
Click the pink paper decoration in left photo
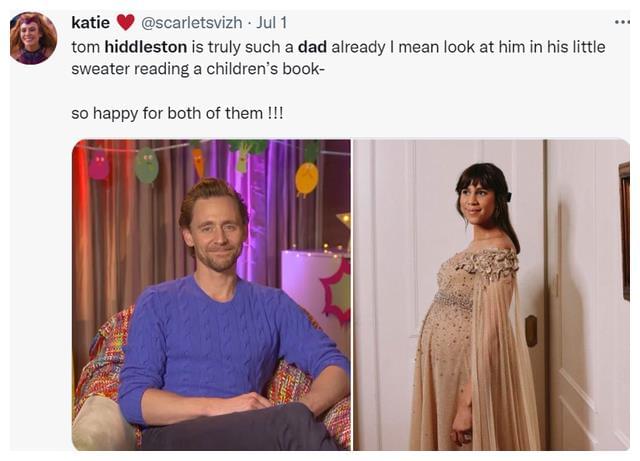pos(99,165)
